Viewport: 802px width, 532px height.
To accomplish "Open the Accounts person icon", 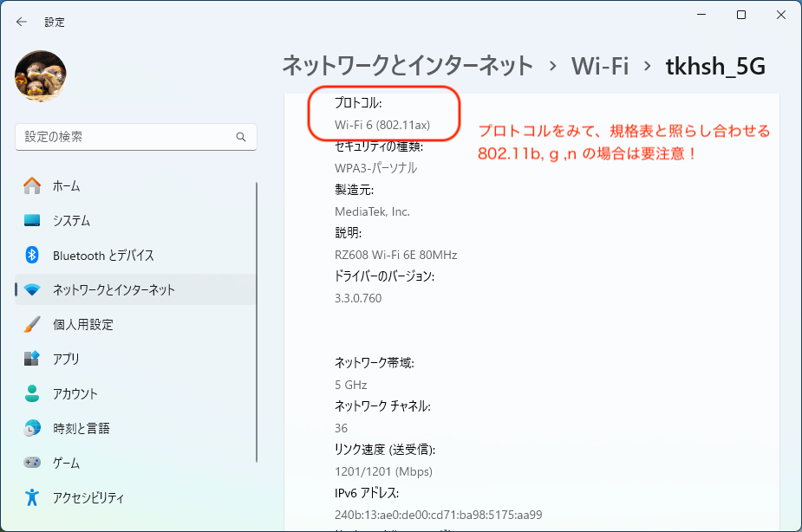I will coord(32,393).
